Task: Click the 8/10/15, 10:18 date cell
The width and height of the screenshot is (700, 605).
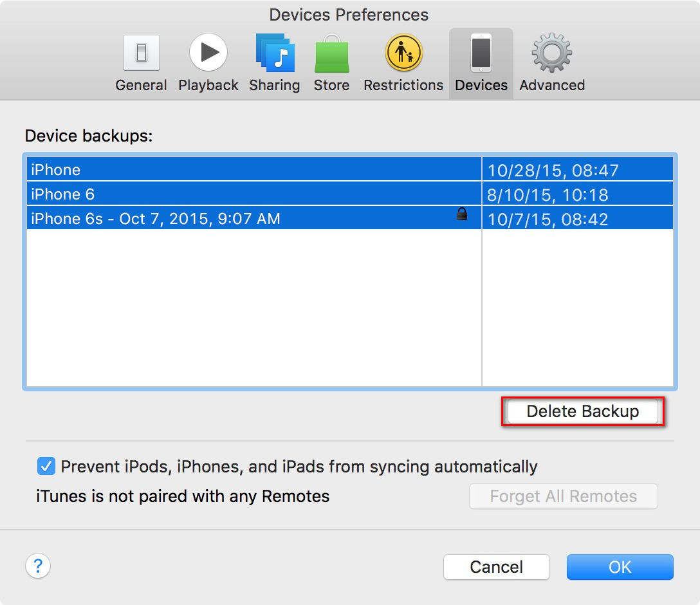Action: [x=577, y=194]
